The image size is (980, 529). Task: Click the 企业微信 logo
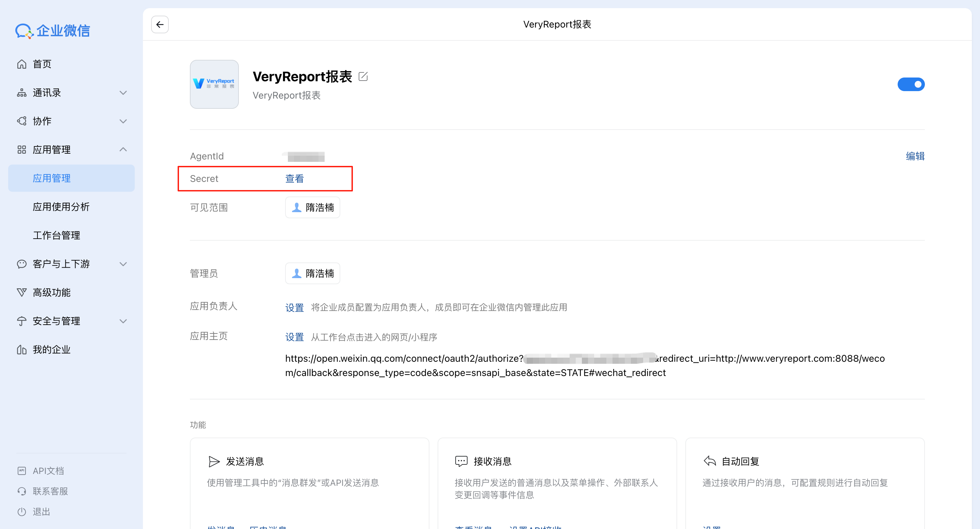[52, 31]
